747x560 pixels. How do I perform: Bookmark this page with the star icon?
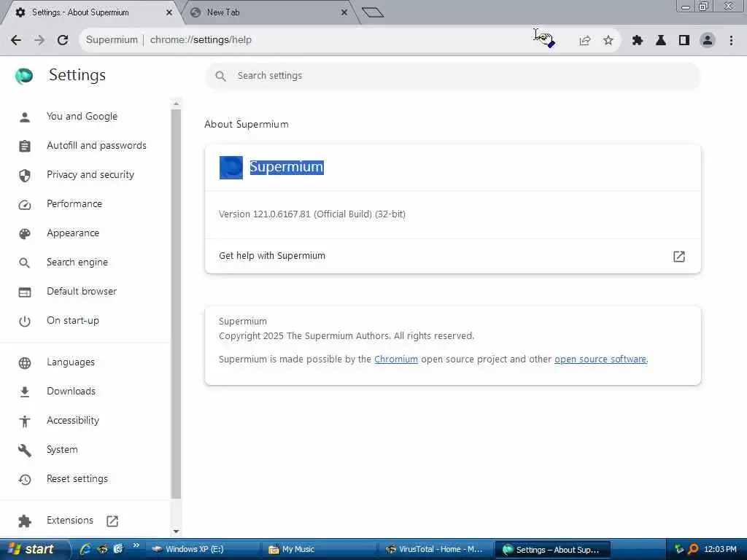coord(608,41)
